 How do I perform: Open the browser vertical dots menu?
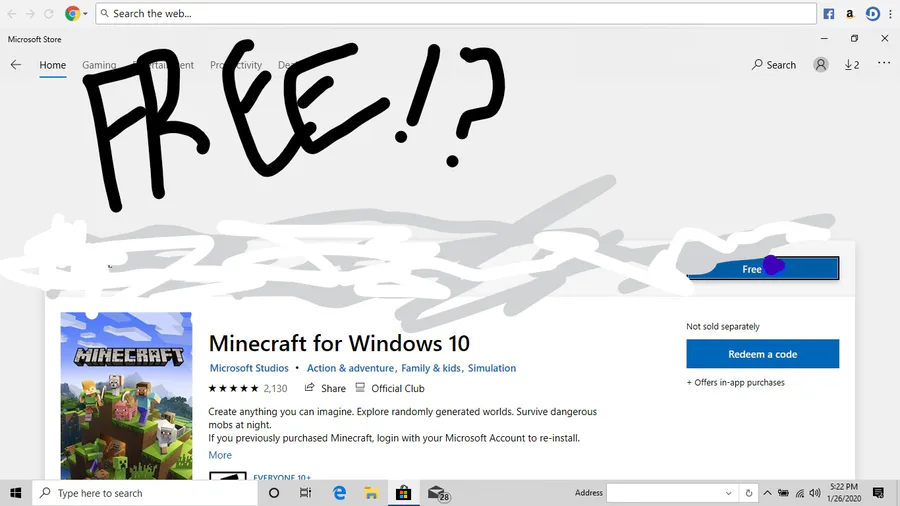(890, 14)
